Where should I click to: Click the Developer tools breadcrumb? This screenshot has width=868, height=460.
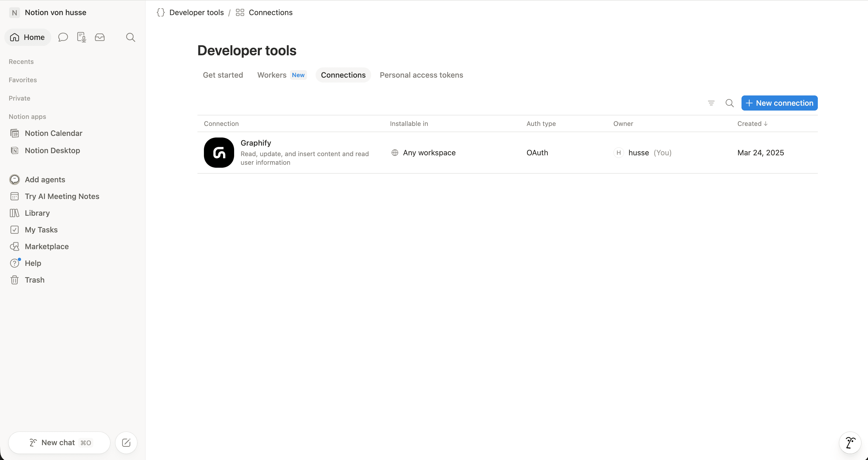tap(196, 12)
